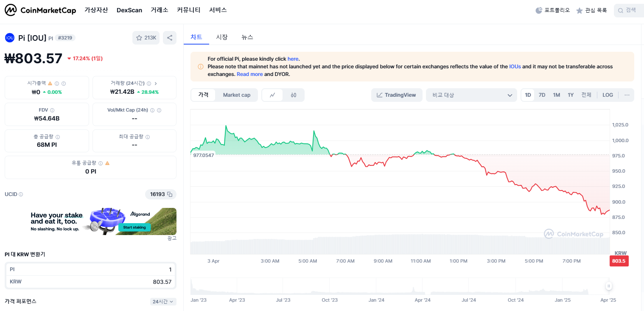Click the 유통 공급량 orange warning icon

pyautogui.click(x=107, y=163)
